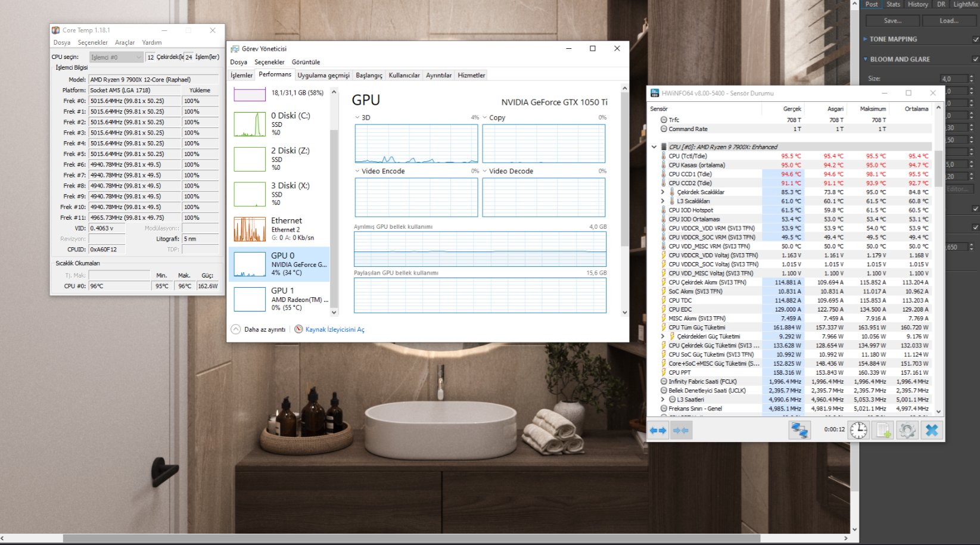Image resolution: width=980 pixels, height=545 pixels.
Task: Expand the Çekirdek Sıcaklıklar row
Action: point(662,192)
